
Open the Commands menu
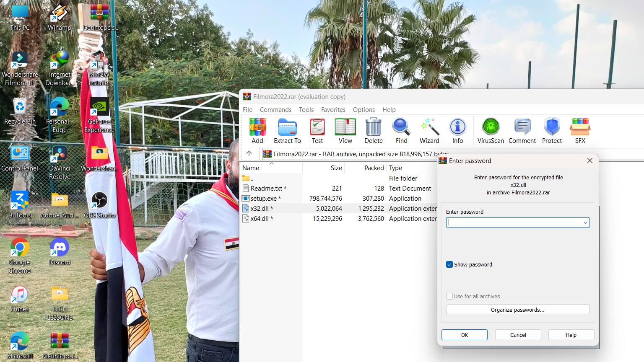tap(275, 109)
